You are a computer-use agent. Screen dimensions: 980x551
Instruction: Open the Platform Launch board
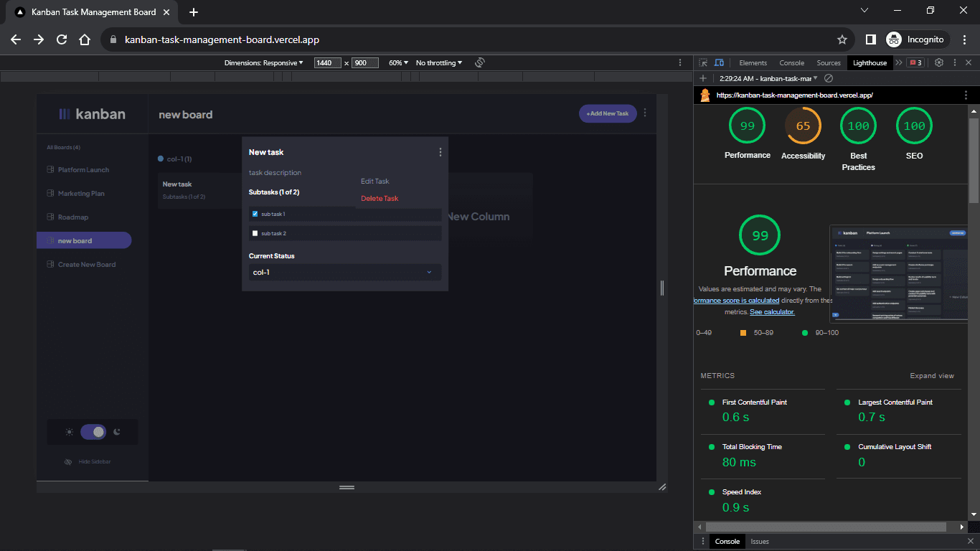[x=84, y=170]
